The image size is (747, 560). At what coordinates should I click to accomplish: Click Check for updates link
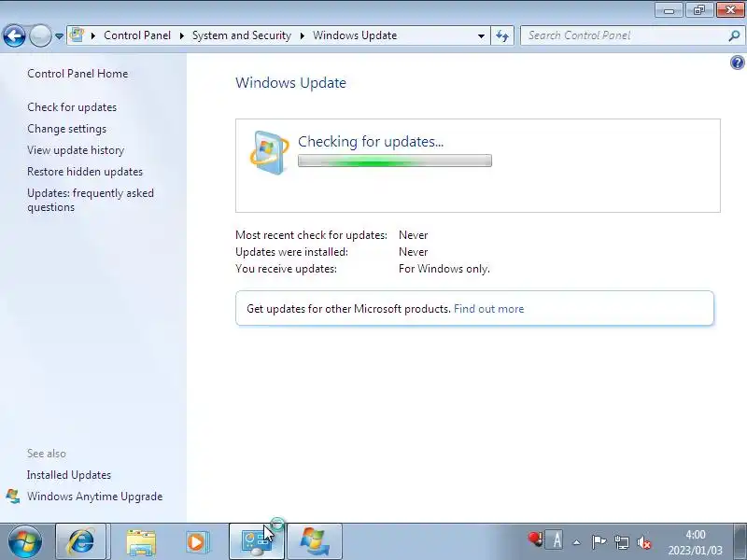[x=72, y=107]
